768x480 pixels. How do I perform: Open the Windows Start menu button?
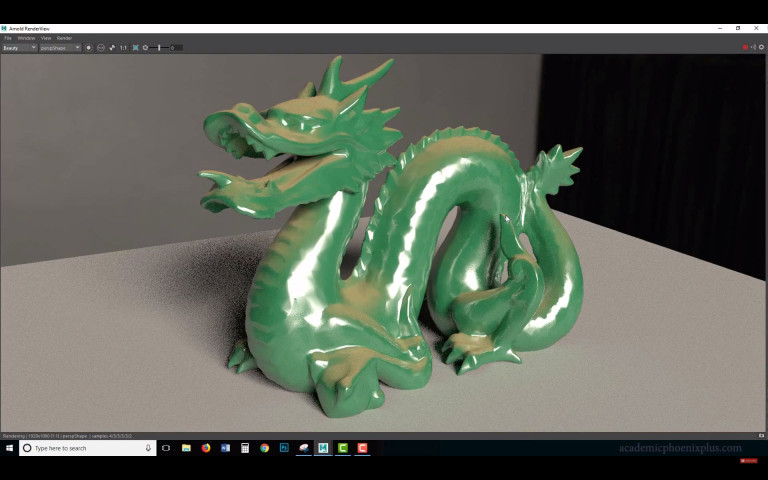click(9, 448)
